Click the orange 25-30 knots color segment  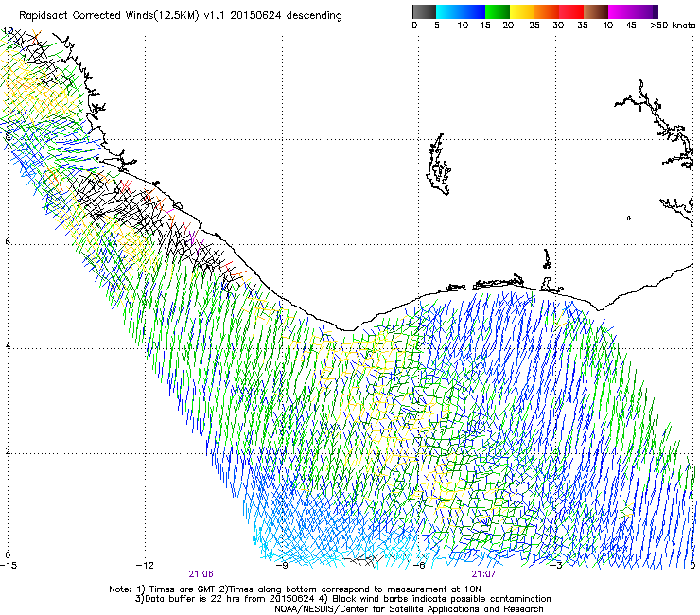coord(547,11)
